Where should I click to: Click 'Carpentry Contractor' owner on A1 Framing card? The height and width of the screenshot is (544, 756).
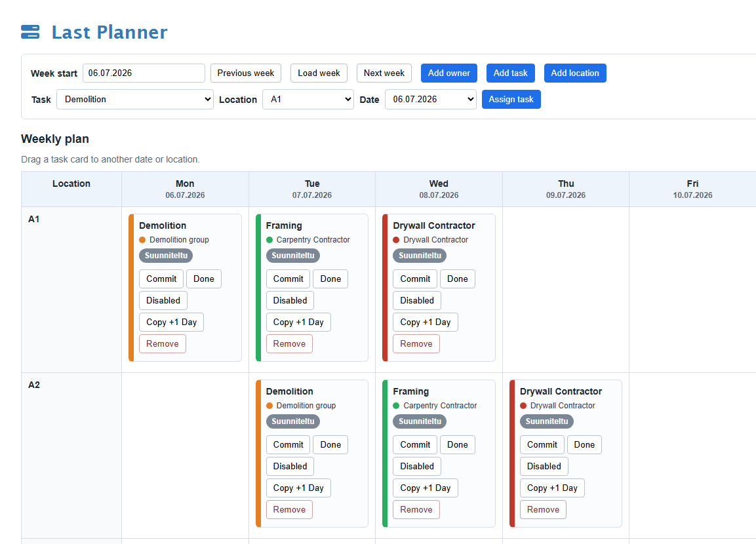[x=313, y=240]
